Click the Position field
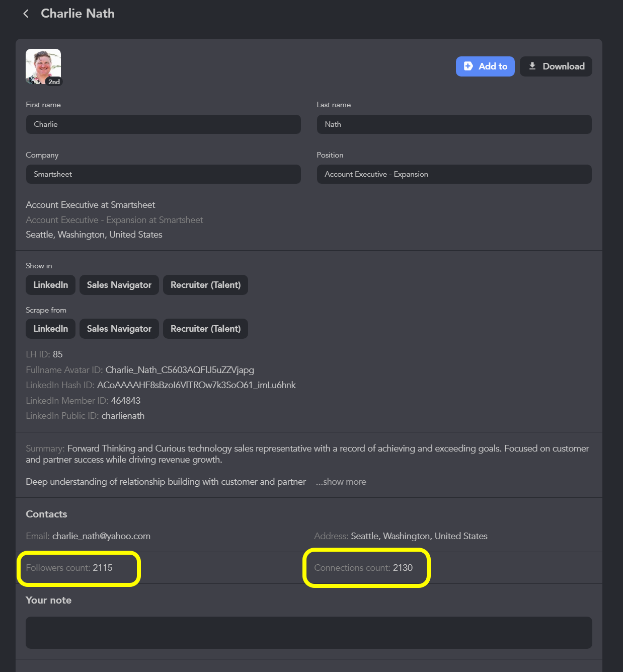Viewport: 623px width, 672px height. (x=454, y=174)
